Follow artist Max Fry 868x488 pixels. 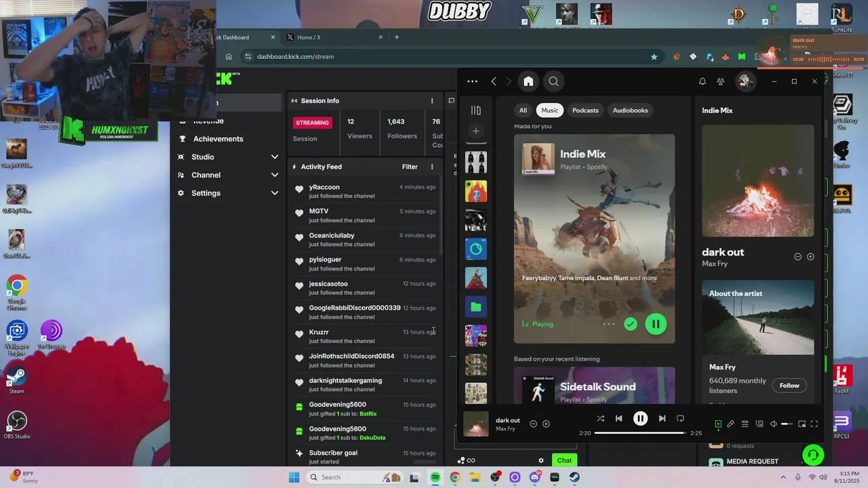[789, 386]
